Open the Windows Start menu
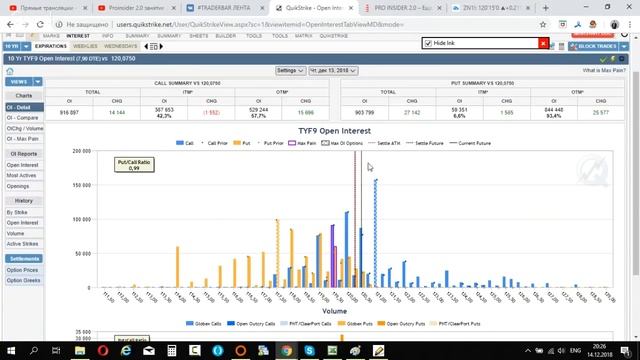 tap(11, 351)
